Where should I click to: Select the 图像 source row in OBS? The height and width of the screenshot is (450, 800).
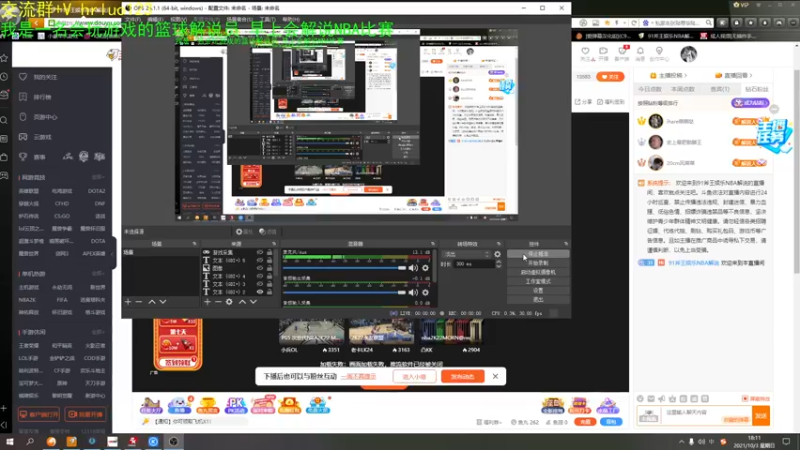(238, 268)
